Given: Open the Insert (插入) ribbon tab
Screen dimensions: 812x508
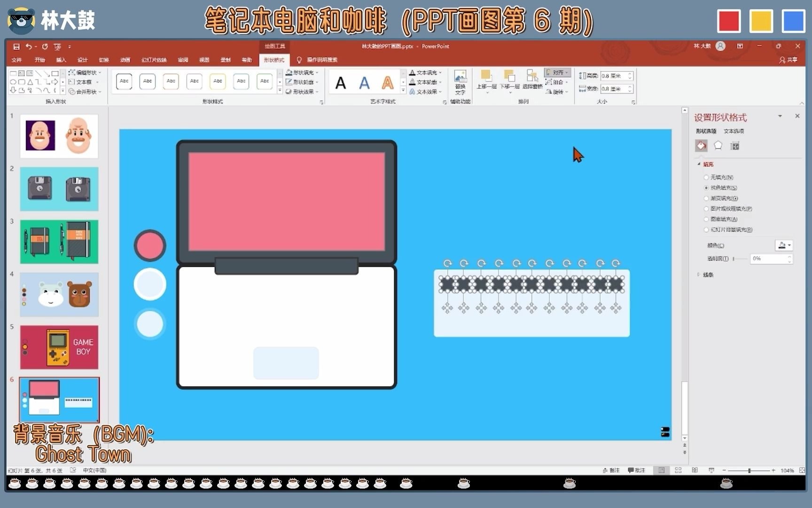Looking at the screenshot, I should coord(61,60).
